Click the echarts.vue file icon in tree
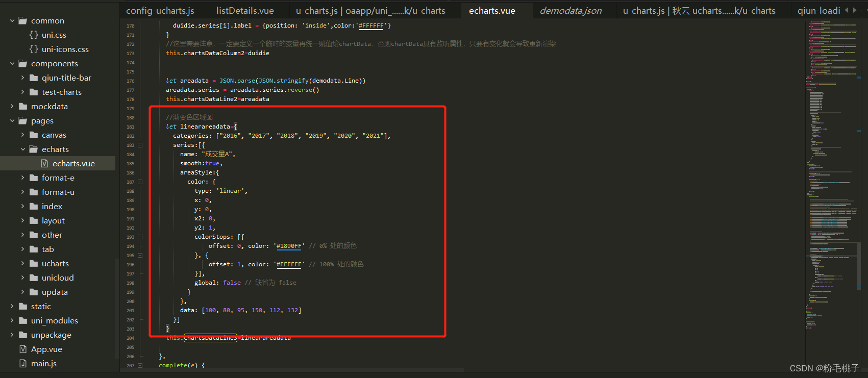This screenshot has height=378, width=868. [x=44, y=163]
